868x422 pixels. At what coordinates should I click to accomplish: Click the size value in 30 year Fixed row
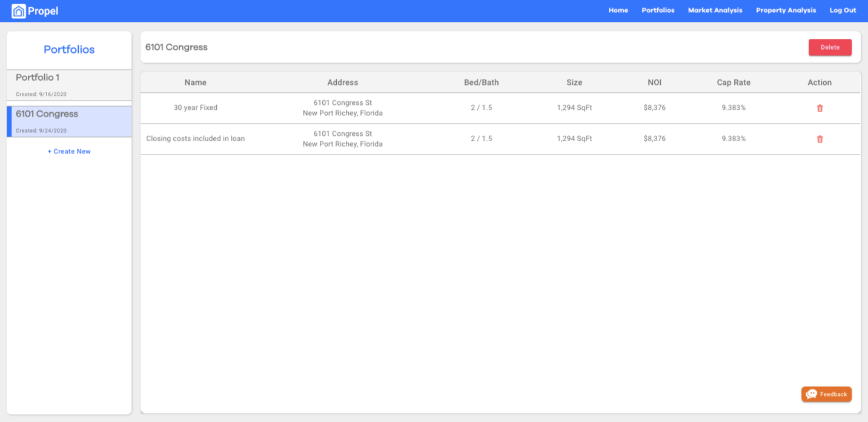tap(575, 108)
